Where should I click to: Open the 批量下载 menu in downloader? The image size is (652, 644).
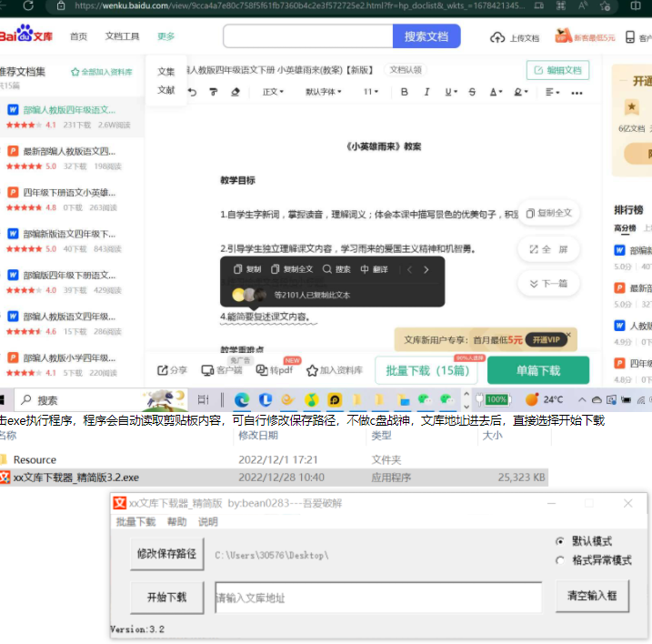coord(135,522)
